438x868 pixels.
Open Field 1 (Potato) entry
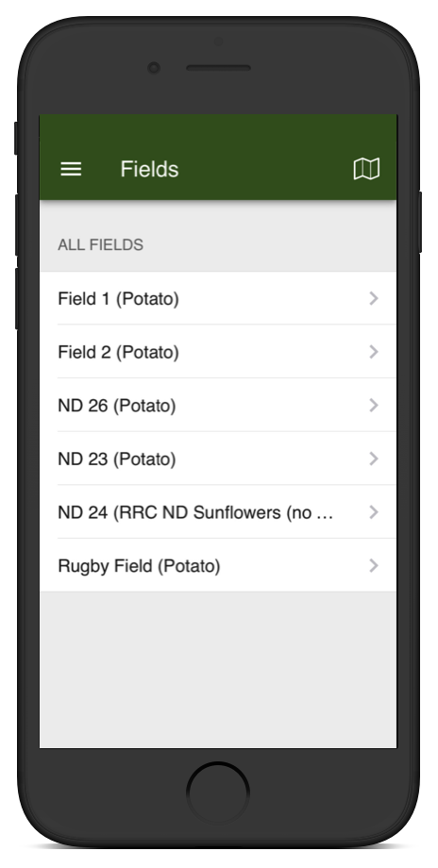218,298
